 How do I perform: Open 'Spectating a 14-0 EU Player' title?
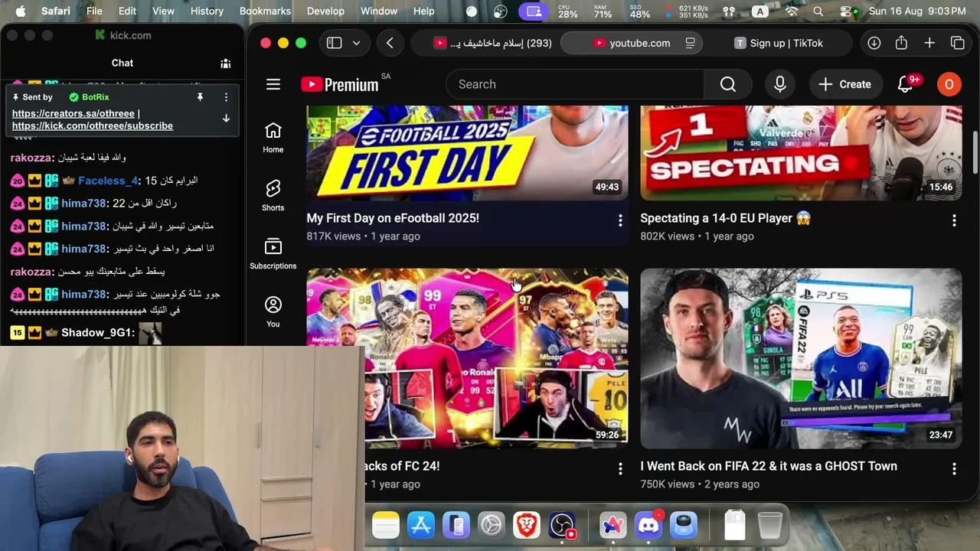(x=725, y=218)
